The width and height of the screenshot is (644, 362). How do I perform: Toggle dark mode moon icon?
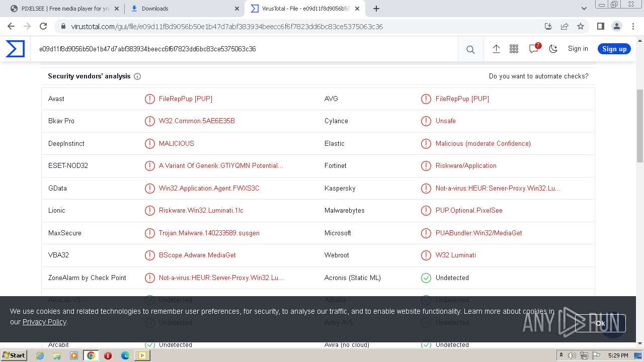(x=553, y=49)
